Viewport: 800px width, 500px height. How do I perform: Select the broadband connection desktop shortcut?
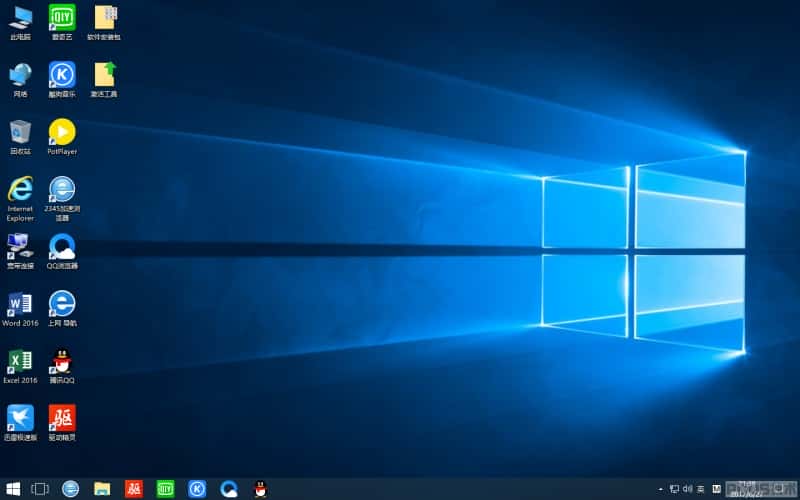click(20, 251)
